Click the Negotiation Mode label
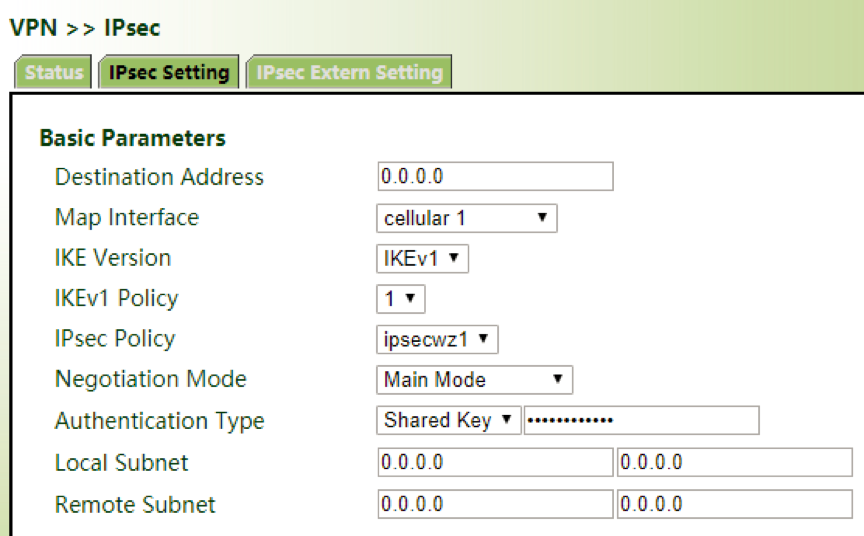The height and width of the screenshot is (536, 864). pos(150,380)
